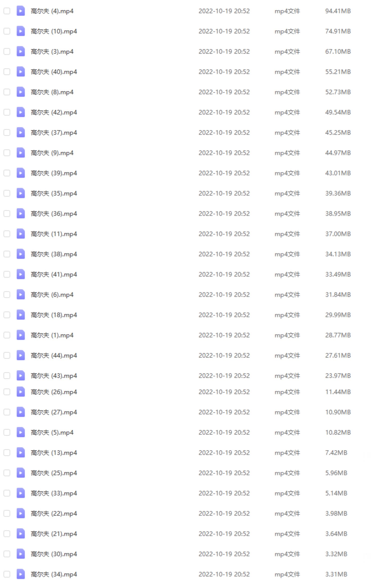The width and height of the screenshot is (380, 588).
Task: Click the video icon for 高尔夫 (34).mp4
Action: click(21, 574)
